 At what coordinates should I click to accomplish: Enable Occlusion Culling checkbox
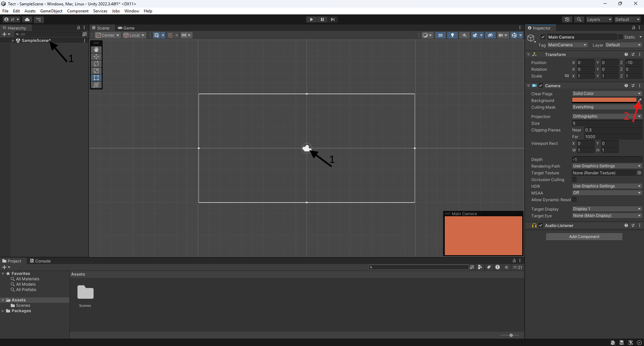pyautogui.click(x=574, y=179)
